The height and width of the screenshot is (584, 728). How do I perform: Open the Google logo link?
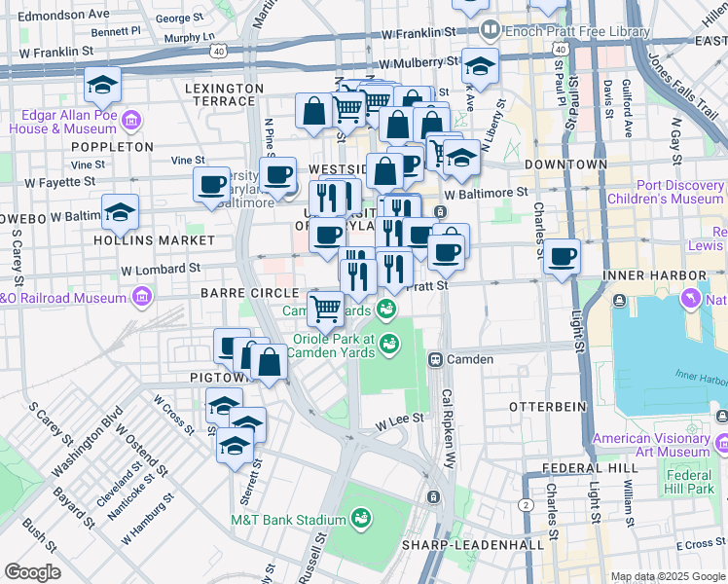32,573
